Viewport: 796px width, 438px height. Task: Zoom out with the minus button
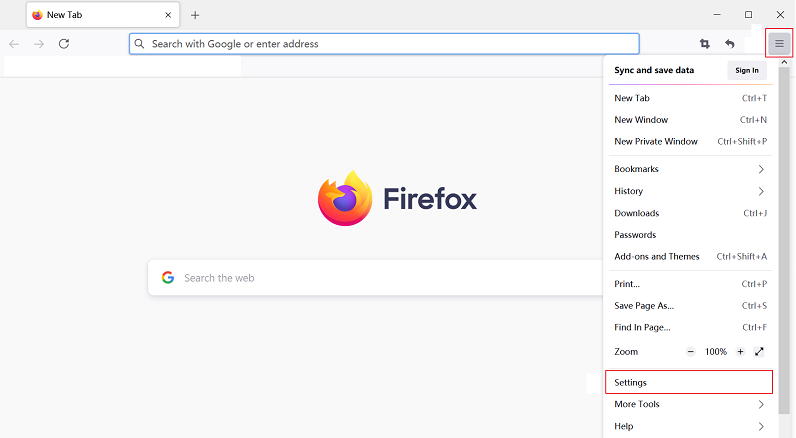690,352
